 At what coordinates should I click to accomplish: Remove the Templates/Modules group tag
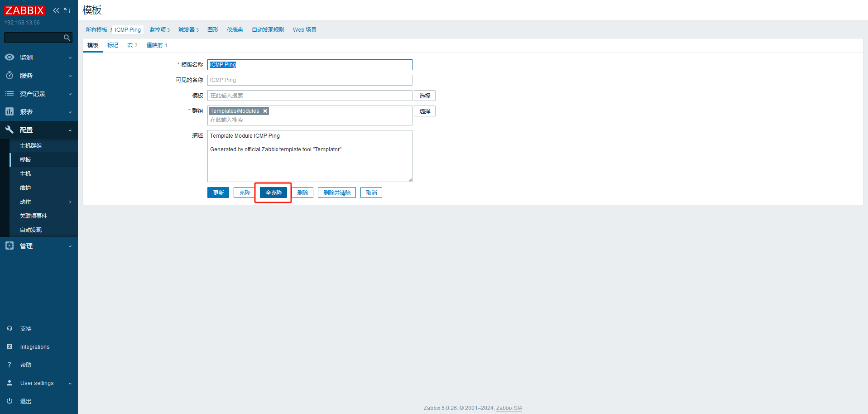(x=265, y=111)
